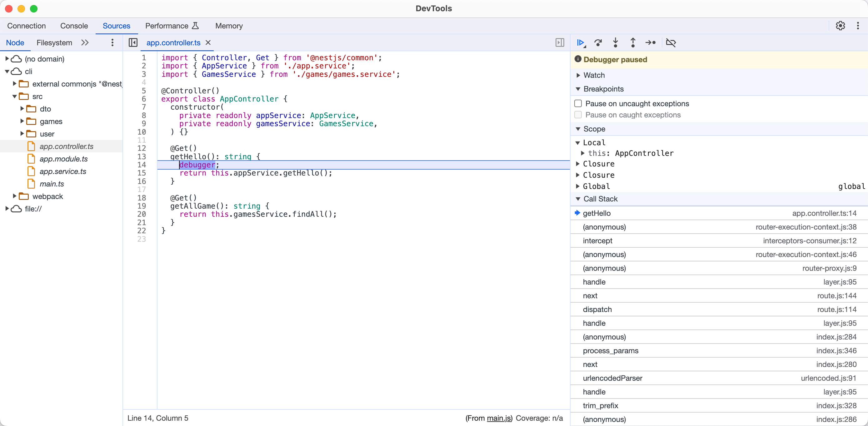
Task: Close the app.controller.ts tab
Action: coord(208,42)
